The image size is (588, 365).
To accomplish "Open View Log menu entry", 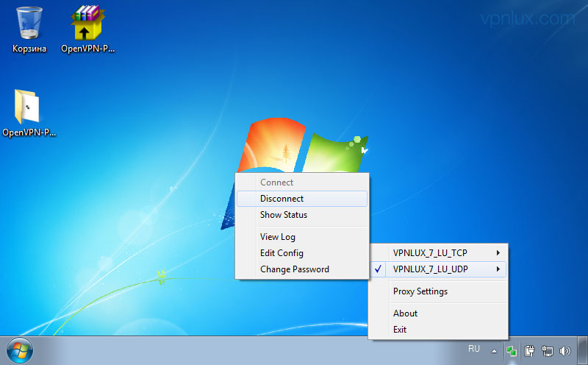I will [x=302, y=237].
